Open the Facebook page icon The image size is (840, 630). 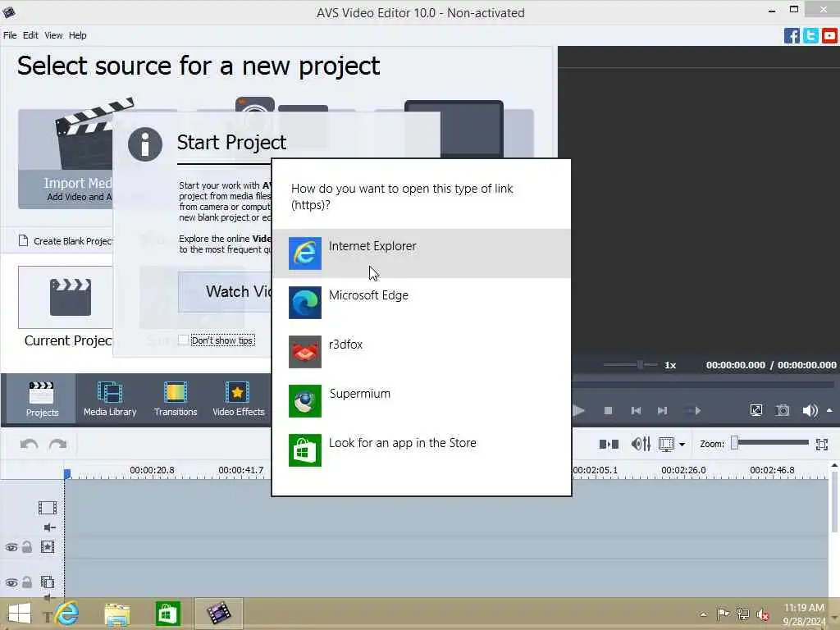[792, 36]
